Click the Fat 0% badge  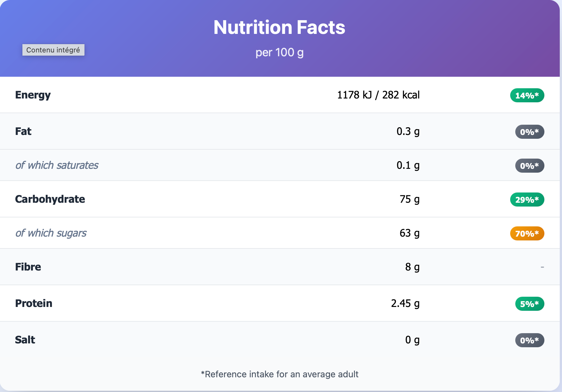pyautogui.click(x=529, y=132)
